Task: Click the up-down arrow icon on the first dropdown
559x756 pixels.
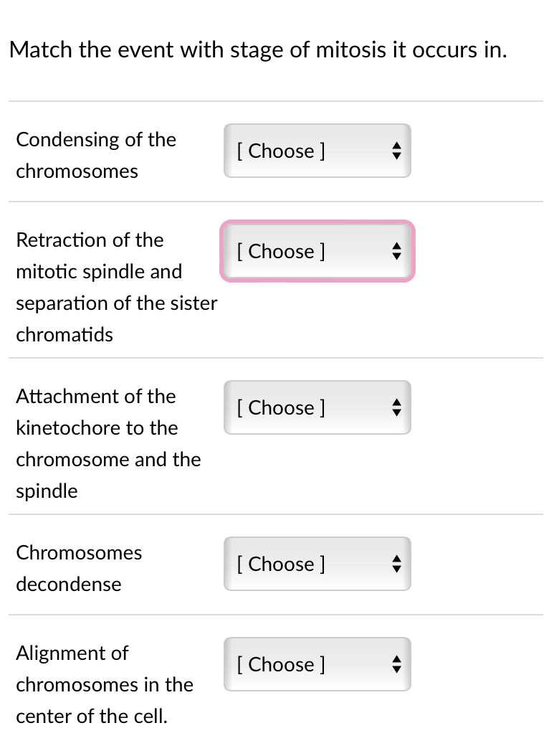Action: (x=396, y=151)
